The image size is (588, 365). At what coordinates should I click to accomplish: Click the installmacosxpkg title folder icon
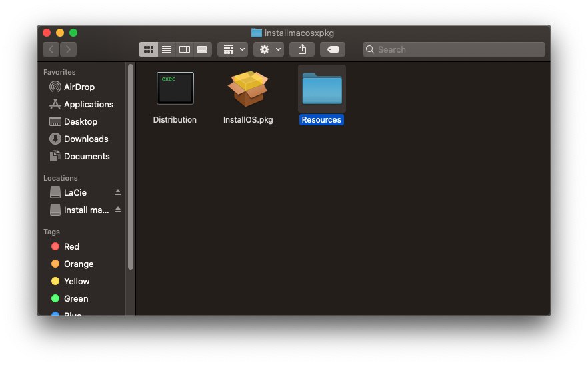[x=257, y=33]
